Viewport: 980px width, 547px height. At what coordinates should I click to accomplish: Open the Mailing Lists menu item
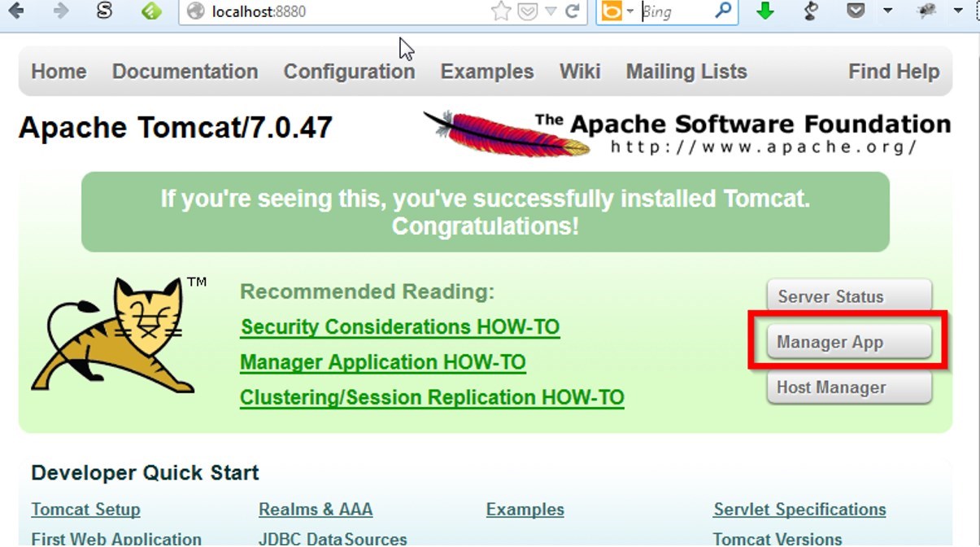(686, 72)
